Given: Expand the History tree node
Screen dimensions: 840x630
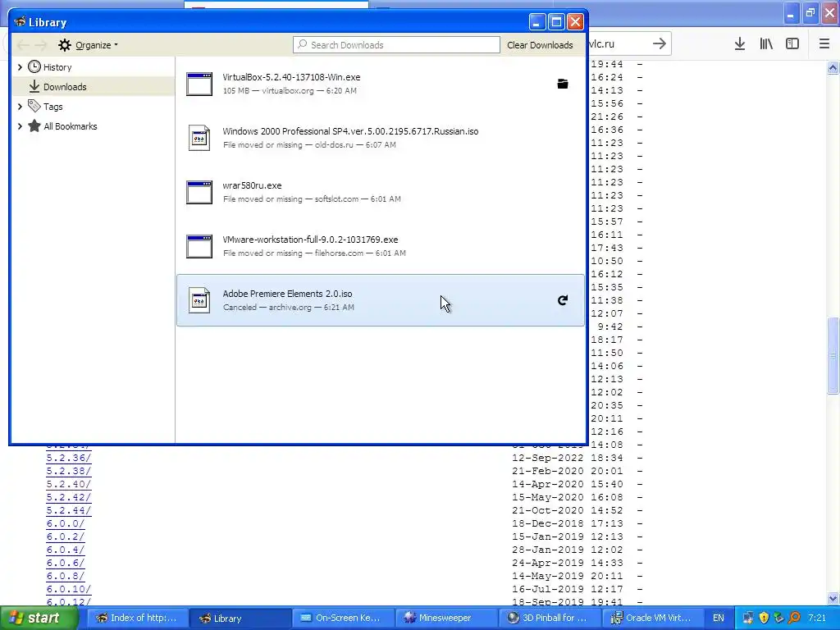Looking at the screenshot, I should pyautogui.click(x=20, y=67).
